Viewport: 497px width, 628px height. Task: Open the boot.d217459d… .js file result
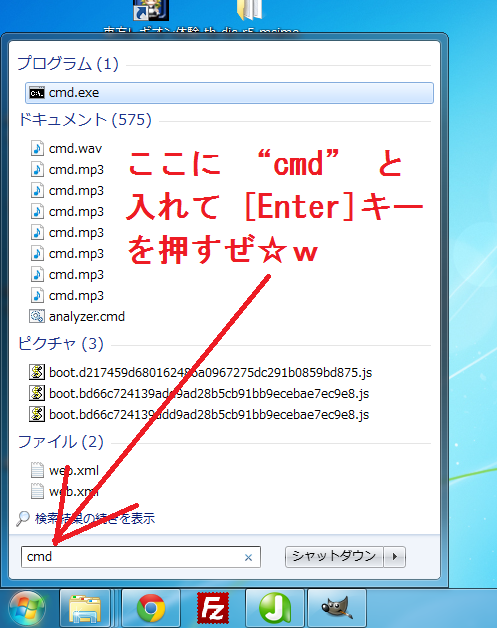click(x=201, y=372)
